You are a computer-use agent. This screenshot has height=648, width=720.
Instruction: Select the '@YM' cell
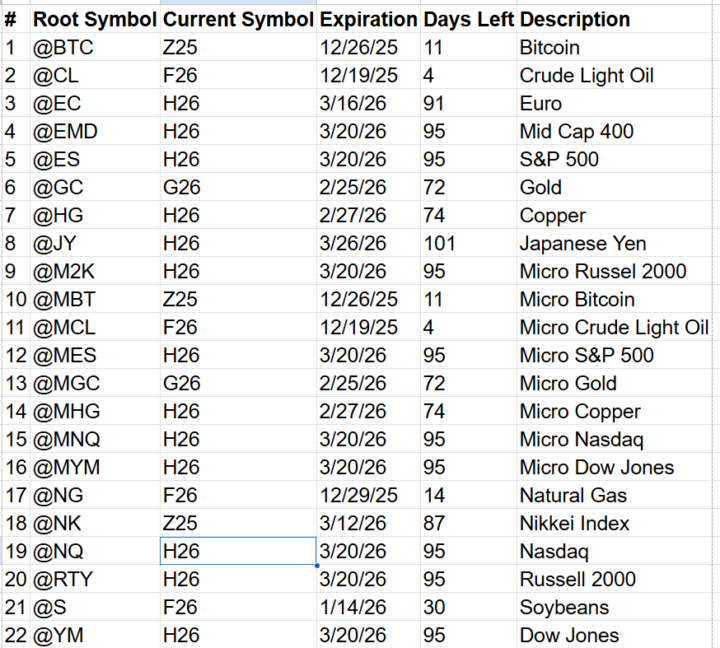pyautogui.click(x=95, y=635)
